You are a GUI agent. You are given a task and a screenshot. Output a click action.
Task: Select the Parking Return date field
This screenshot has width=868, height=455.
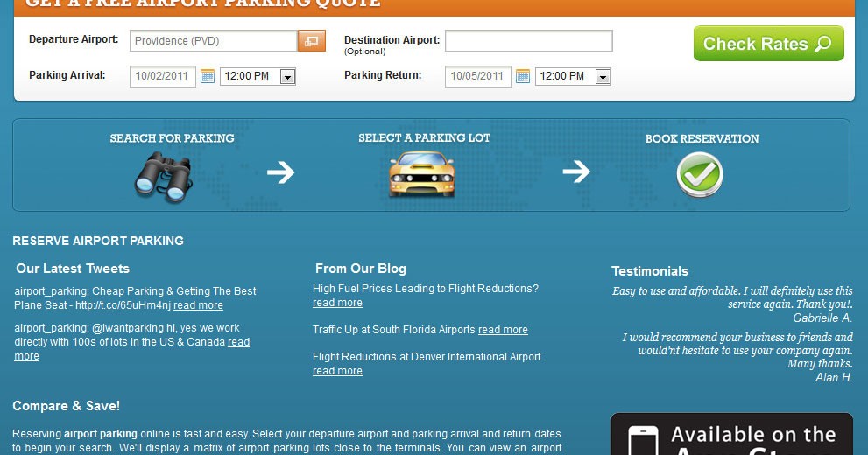pos(477,76)
